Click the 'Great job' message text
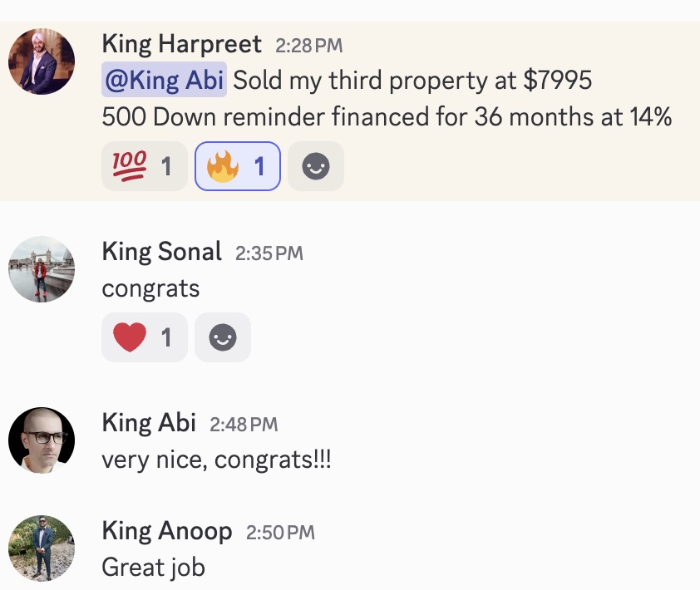Image resolution: width=700 pixels, height=590 pixels. tap(154, 568)
